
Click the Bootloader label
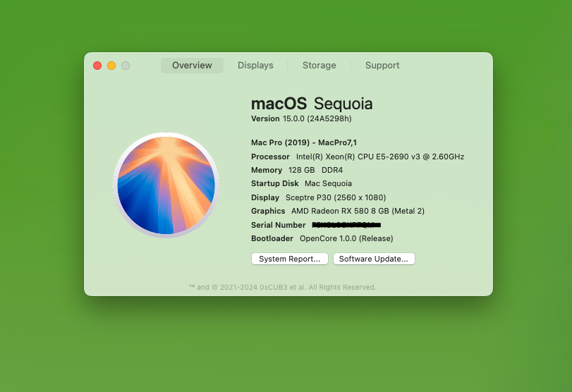coord(272,238)
